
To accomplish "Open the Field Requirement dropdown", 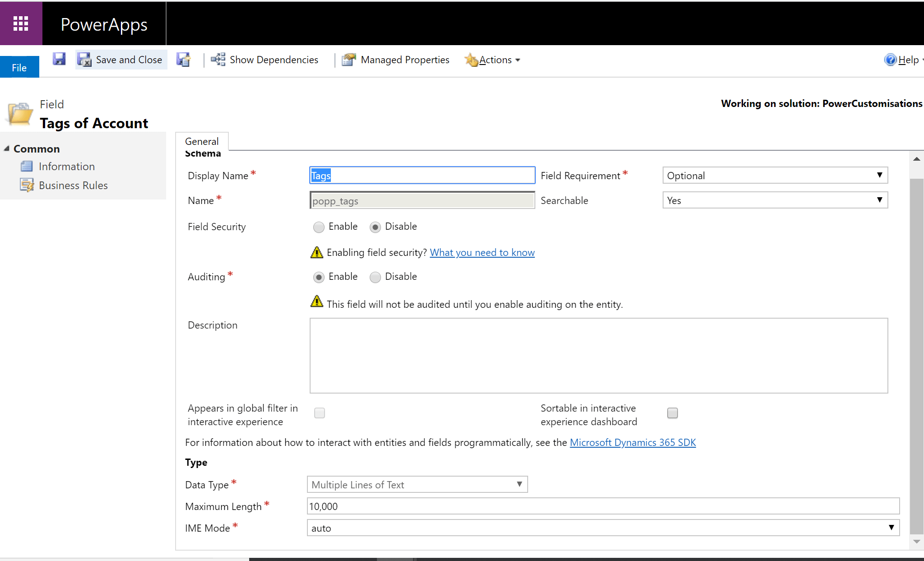I will pyautogui.click(x=775, y=175).
